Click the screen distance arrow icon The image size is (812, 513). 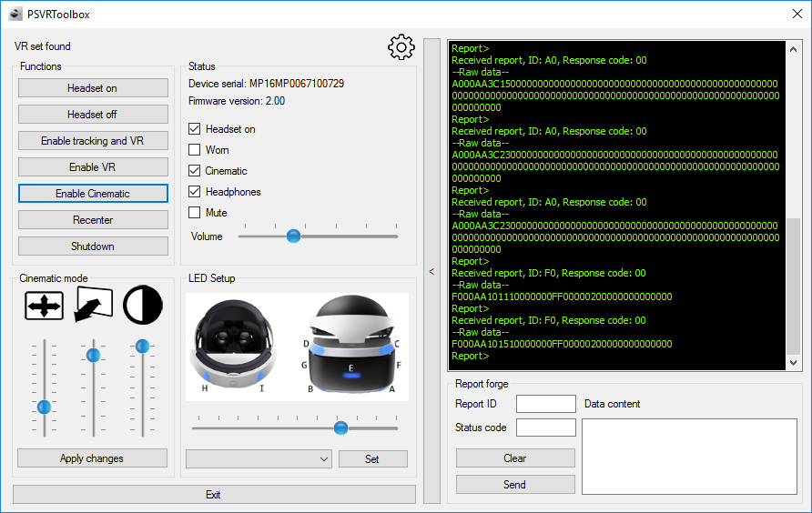point(93,305)
